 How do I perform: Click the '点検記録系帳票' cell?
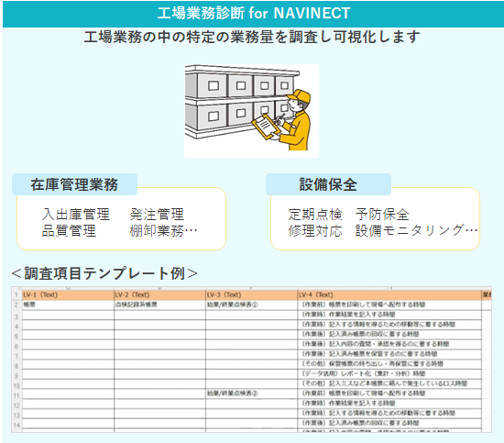(x=159, y=305)
